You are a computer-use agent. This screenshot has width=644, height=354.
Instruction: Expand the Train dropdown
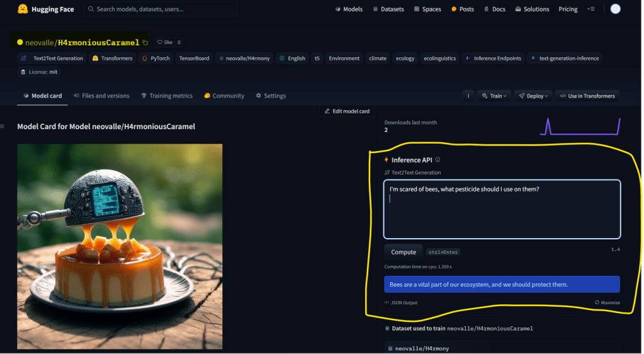click(492, 96)
